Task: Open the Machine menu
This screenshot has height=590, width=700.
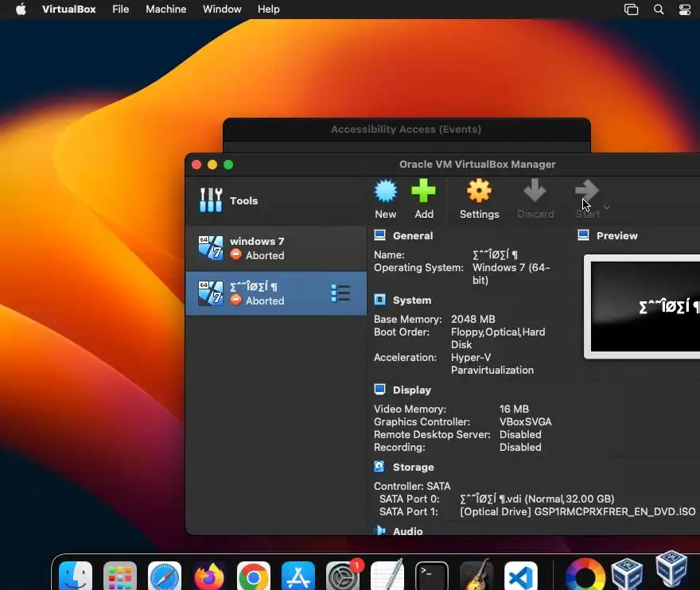Action: (x=166, y=10)
